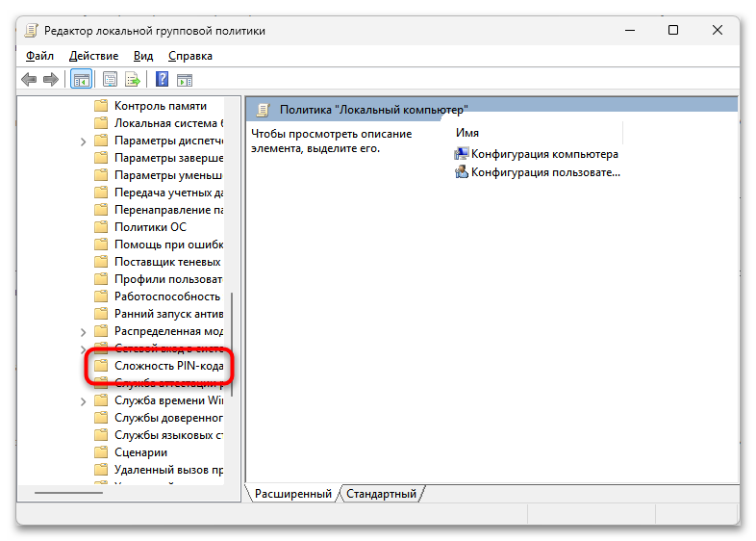This screenshot has width=756, height=541.
Task: Expand the Параметры диспетчера tree node
Action: pos(83,142)
